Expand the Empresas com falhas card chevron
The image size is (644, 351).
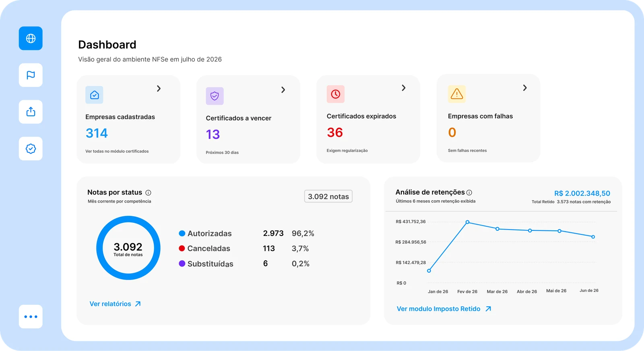click(525, 88)
